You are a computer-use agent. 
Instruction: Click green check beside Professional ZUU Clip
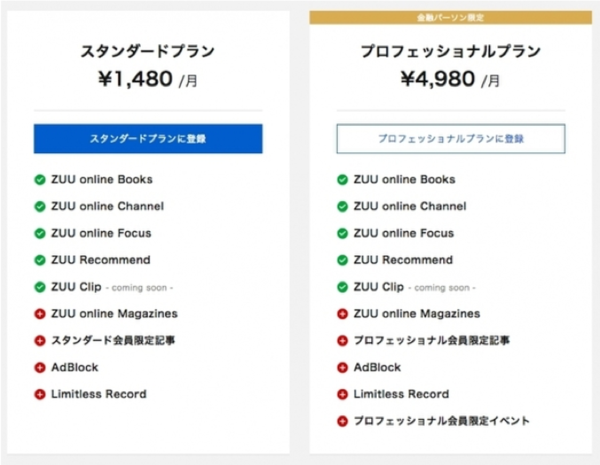343,287
